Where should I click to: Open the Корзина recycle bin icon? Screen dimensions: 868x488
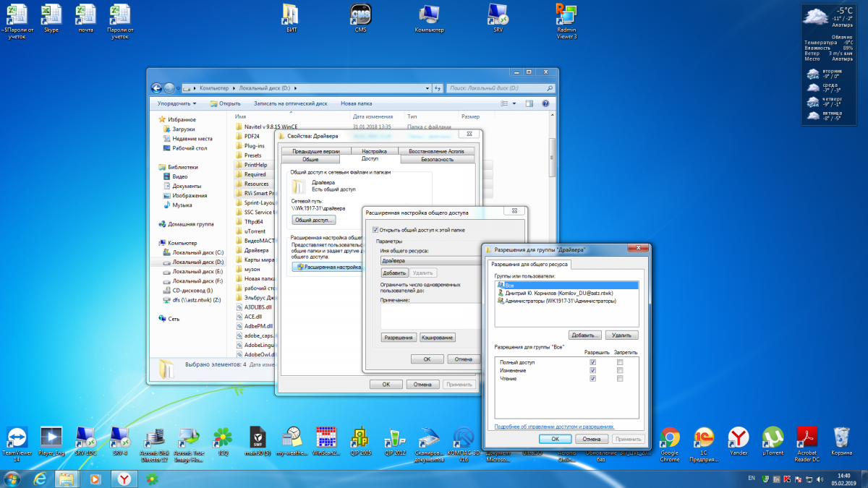point(841,437)
